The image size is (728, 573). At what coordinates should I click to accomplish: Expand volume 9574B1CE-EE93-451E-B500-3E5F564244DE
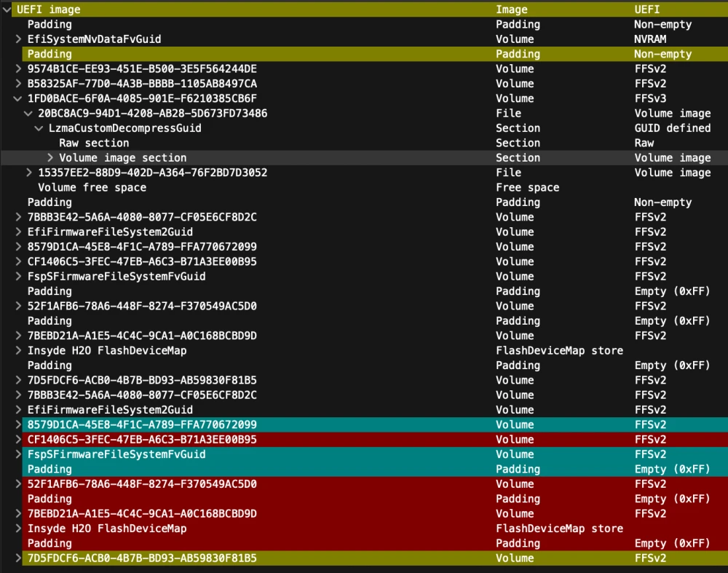tap(17, 68)
